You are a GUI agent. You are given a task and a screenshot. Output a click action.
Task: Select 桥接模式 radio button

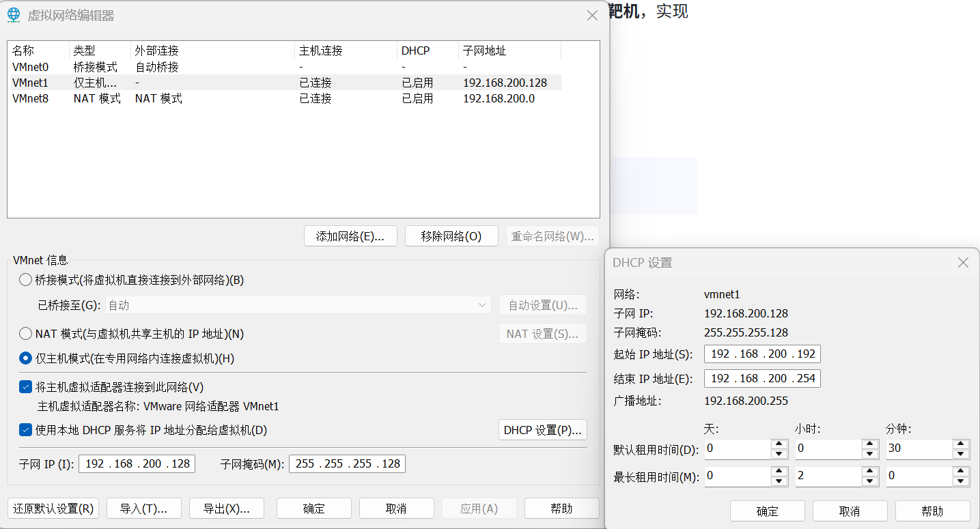(25, 280)
